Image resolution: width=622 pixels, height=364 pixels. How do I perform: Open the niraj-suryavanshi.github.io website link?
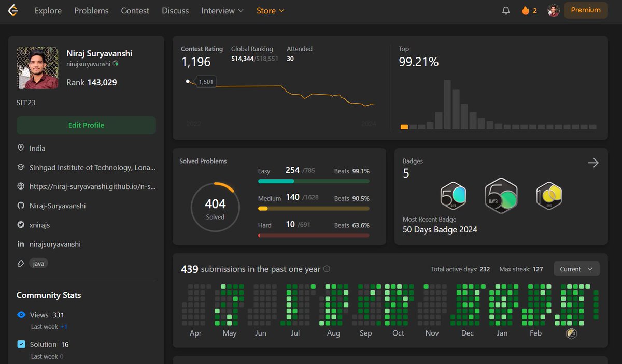(93, 186)
